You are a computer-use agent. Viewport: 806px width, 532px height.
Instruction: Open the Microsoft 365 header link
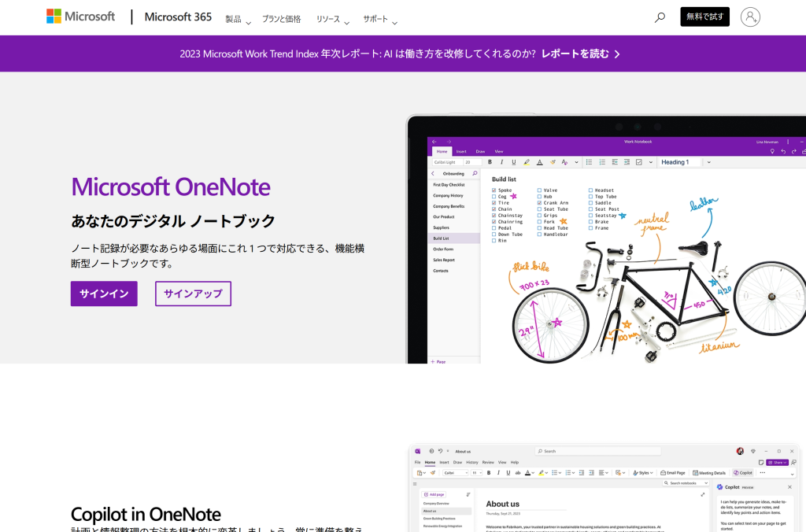tap(178, 17)
